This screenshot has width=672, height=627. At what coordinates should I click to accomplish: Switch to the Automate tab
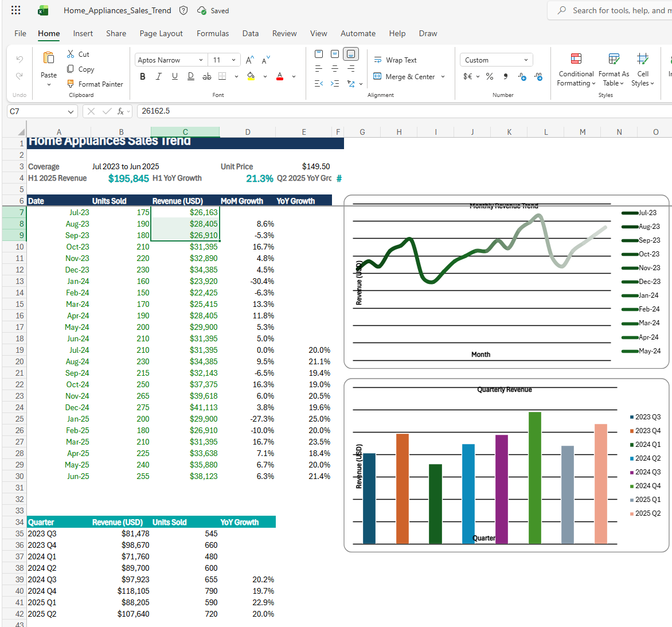pyautogui.click(x=358, y=33)
